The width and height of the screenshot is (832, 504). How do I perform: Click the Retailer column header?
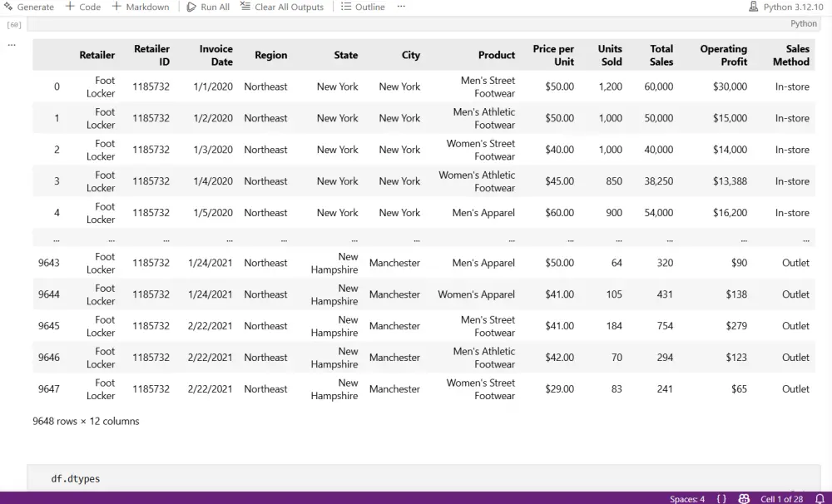[x=97, y=55]
